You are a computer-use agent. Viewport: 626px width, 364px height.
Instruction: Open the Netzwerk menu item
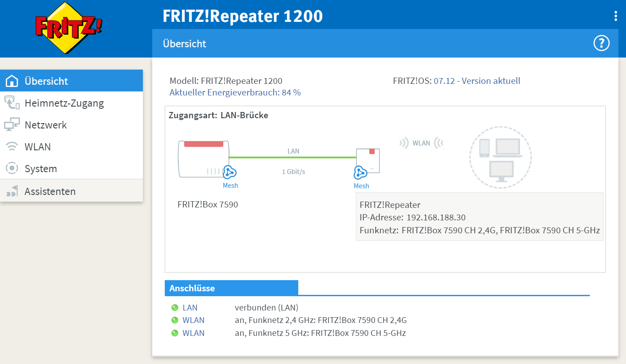click(x=71, y=125)
